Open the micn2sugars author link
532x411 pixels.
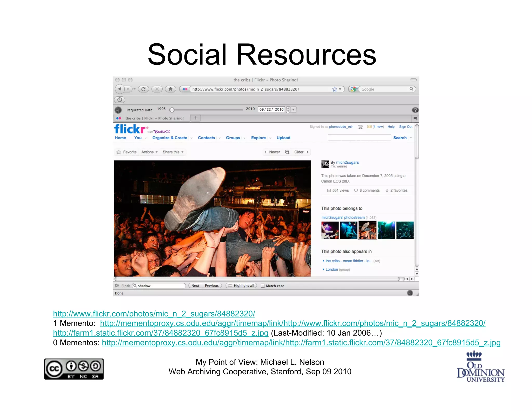click(347, 162)
